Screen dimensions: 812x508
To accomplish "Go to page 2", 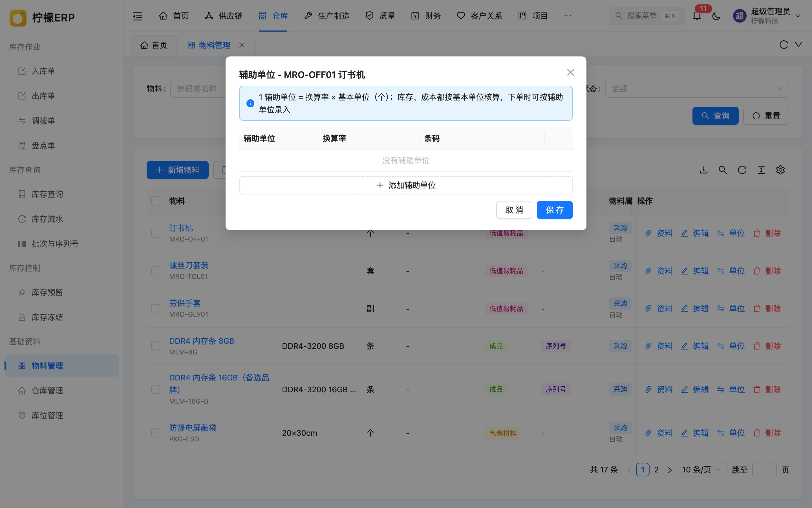I will pyautogui.click(x=656, y=470).
